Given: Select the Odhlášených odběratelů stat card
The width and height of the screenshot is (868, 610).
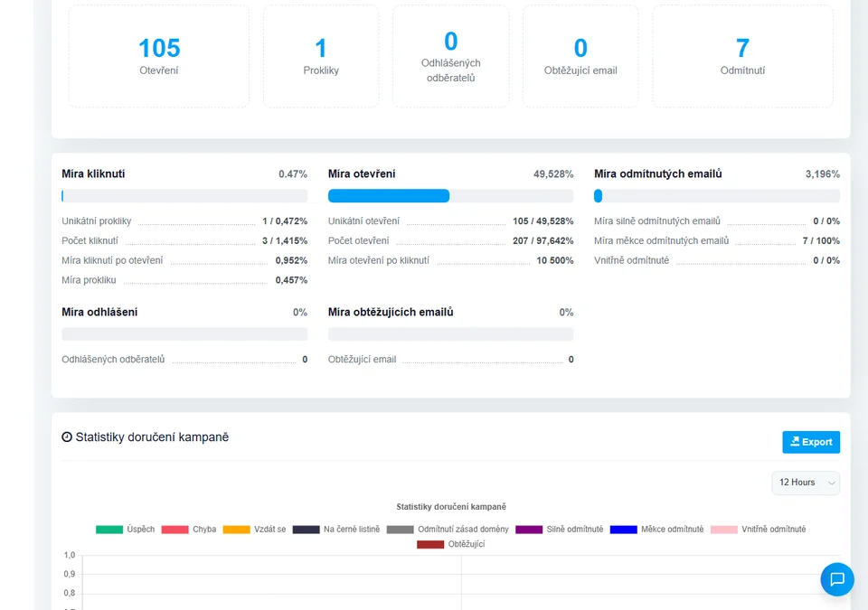Looking at the screenshot, I should point(450,56).
